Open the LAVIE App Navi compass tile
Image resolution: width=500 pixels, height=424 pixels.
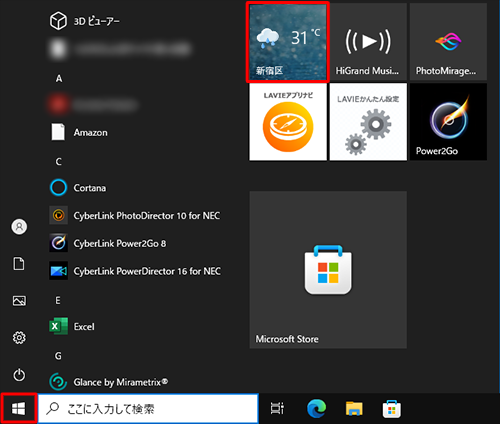tap(288, 122)
